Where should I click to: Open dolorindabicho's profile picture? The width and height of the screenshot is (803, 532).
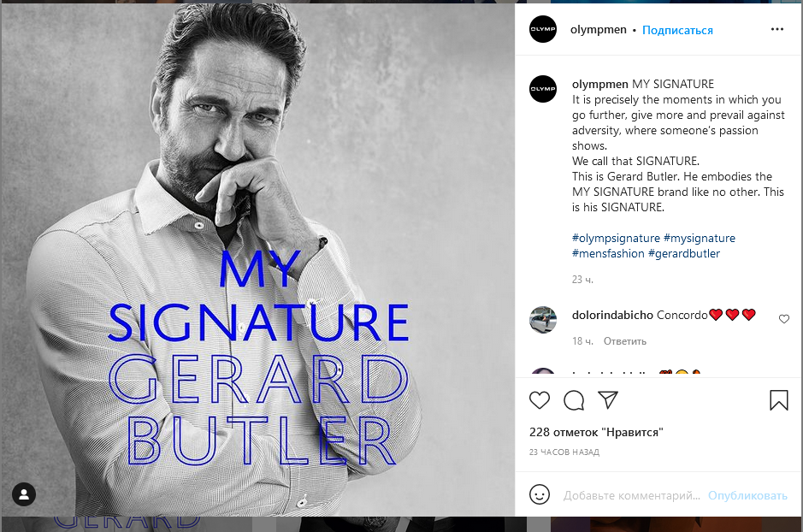click(543, 319)
